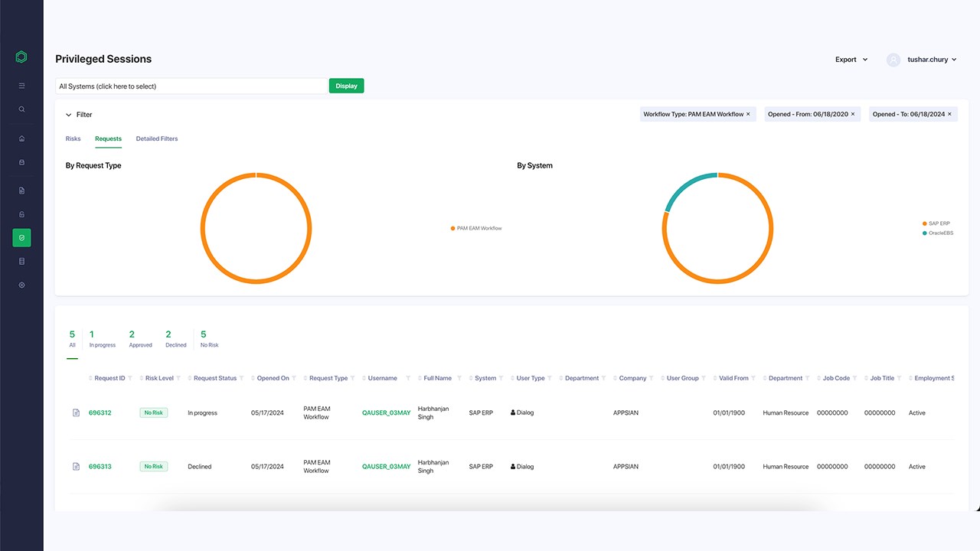Select the green shield icon in sidebar

[x=21, y=238]
